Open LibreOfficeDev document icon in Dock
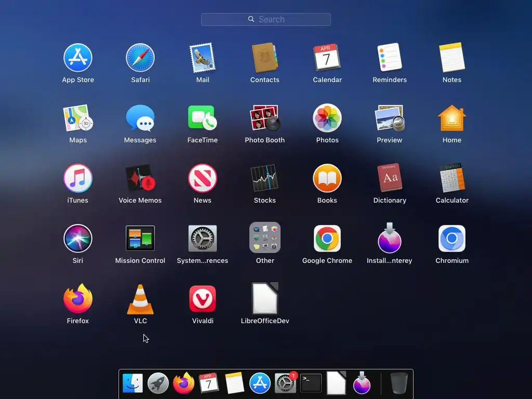 [336, 383]
